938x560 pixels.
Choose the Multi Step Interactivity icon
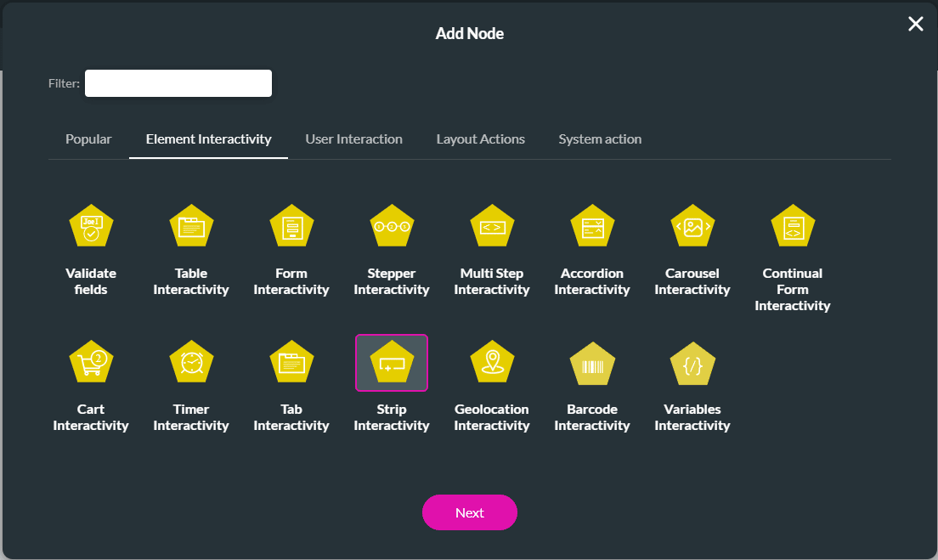492,228
